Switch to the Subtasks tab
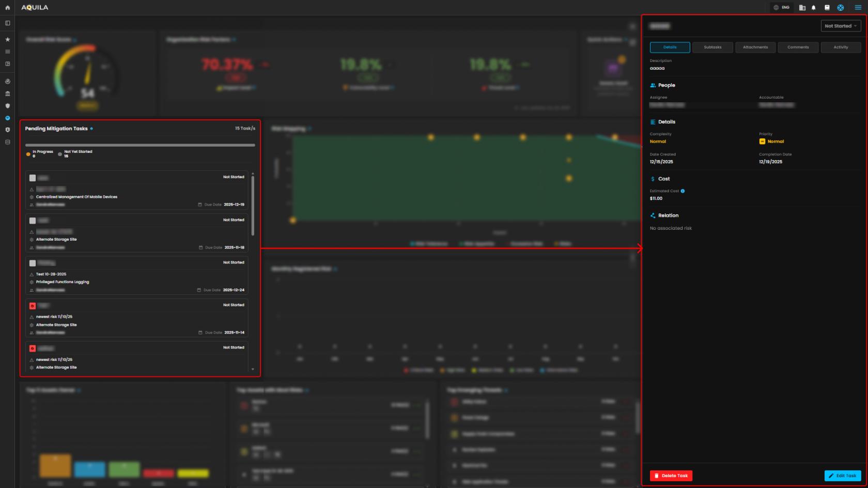The height and width of the screenshot is (488, 868). 712,48
